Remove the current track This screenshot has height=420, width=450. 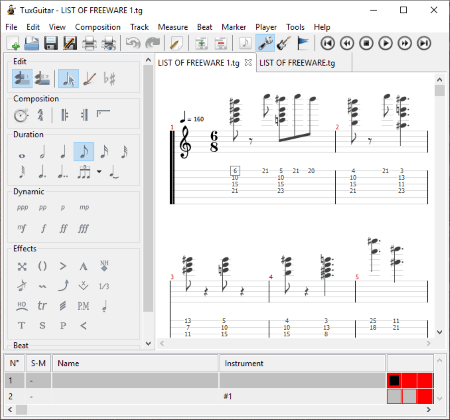point(220,43)
